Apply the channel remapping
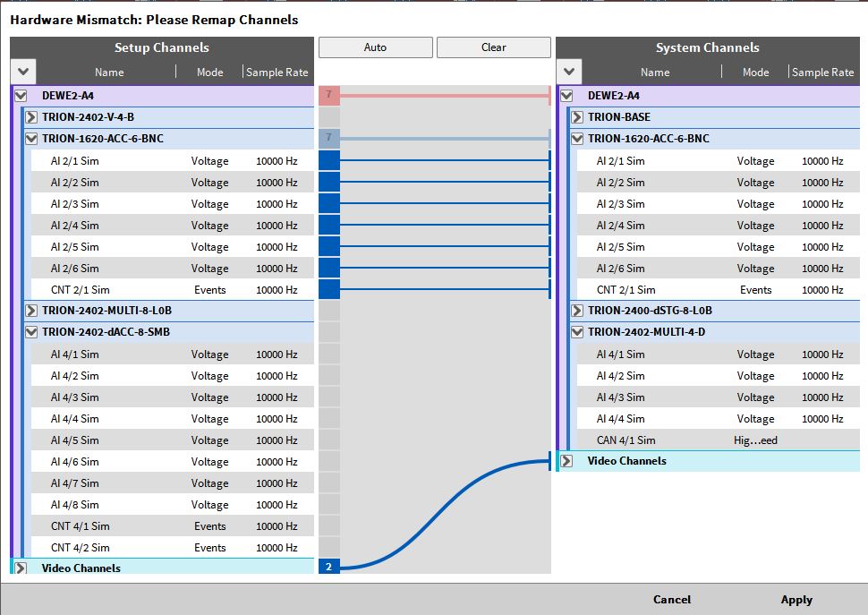 click(x=796, y=600)
